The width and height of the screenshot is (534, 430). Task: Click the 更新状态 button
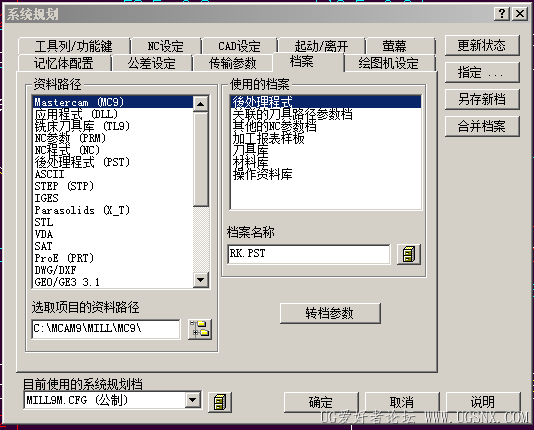pyautogui.click(x=482, y=45)
